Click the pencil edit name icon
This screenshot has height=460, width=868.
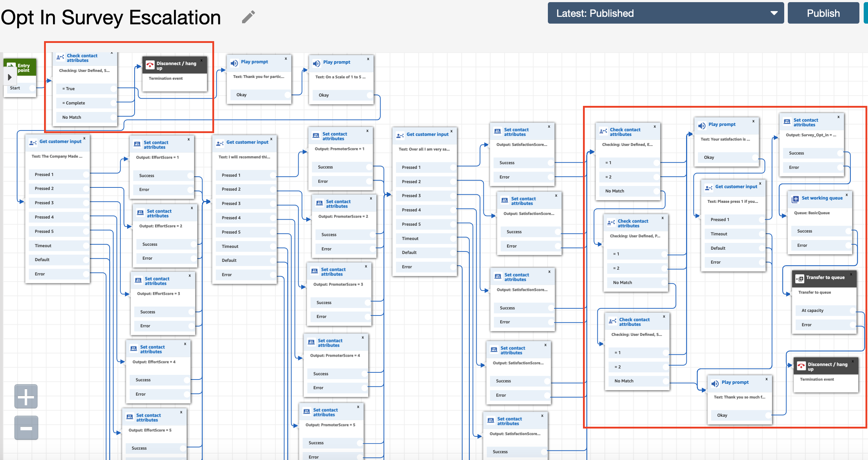tap(248, 17)
